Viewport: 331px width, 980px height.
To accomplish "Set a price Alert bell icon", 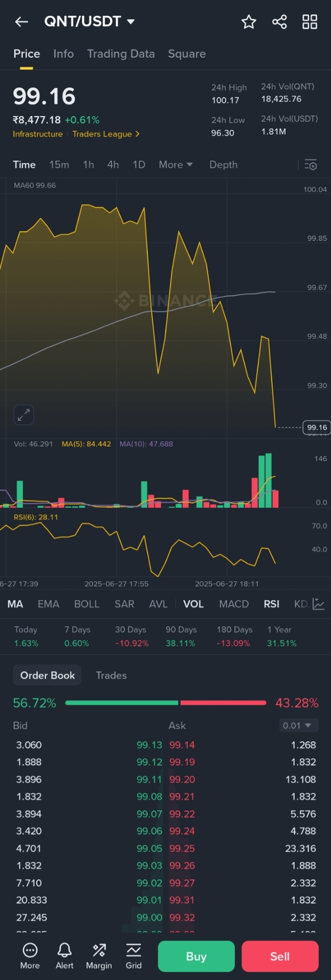I will [64, 956].
